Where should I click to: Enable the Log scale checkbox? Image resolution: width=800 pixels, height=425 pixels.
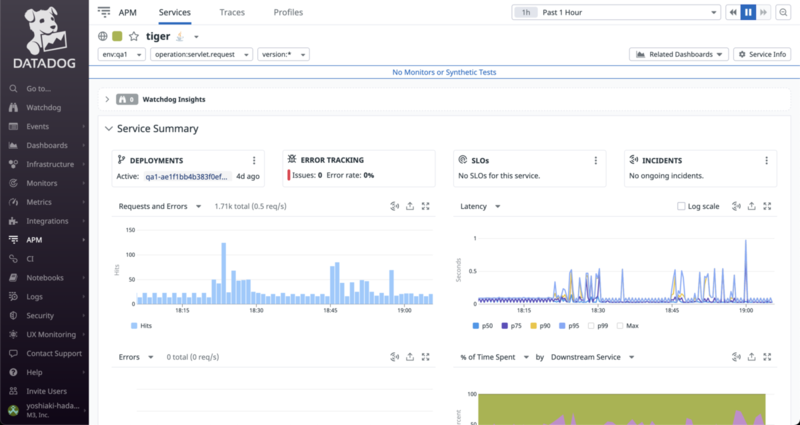(x=681, y=206)
